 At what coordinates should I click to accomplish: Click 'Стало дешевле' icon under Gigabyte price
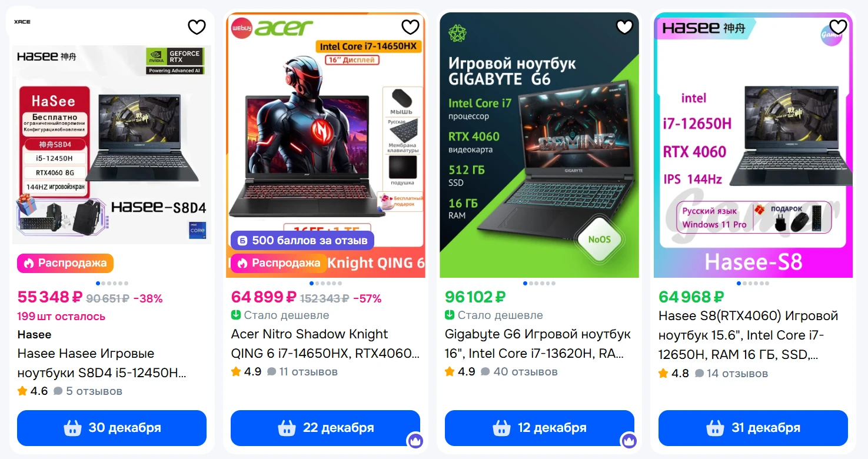pyautogui.click(x=450, y=315)
